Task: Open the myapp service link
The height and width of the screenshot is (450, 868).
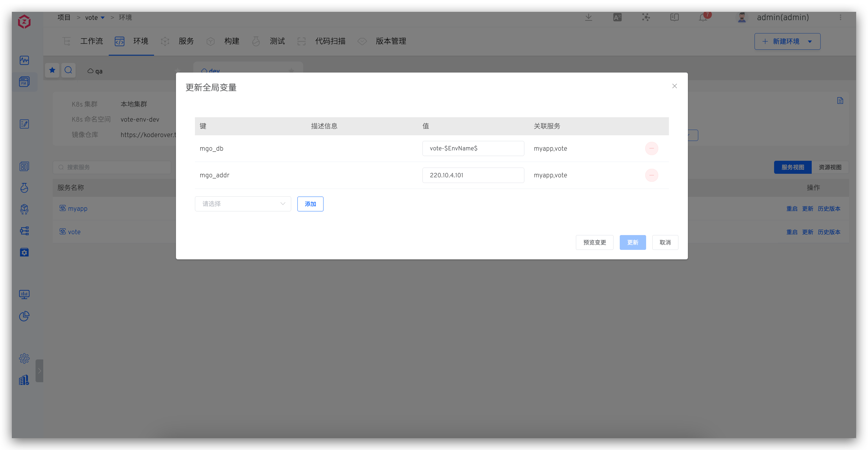Action: coord(78,208)
